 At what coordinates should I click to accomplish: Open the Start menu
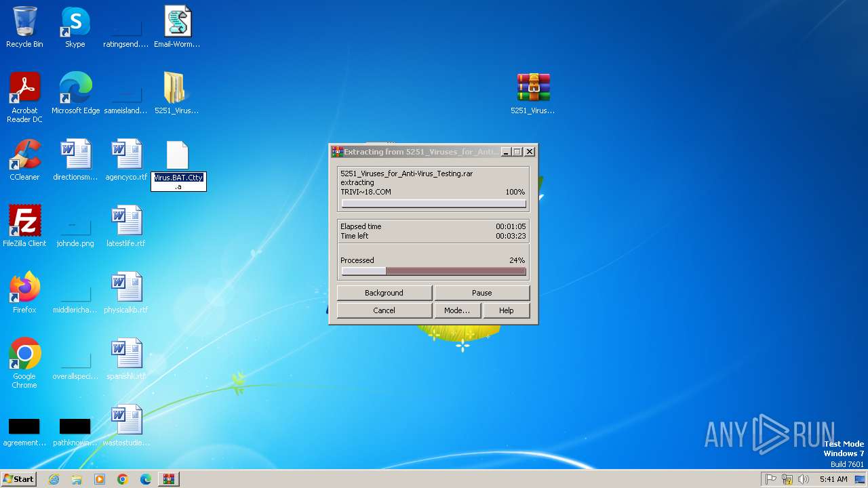pyautogui.click(x=19, y=479)
